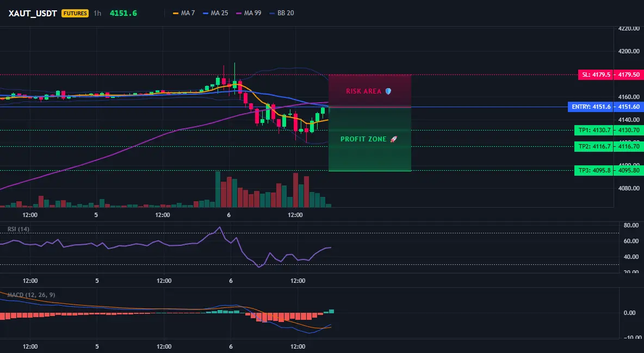Screen dimensions: 644x353
Task: Toggle the BB 20 legend entry
Action: [282, 13]
